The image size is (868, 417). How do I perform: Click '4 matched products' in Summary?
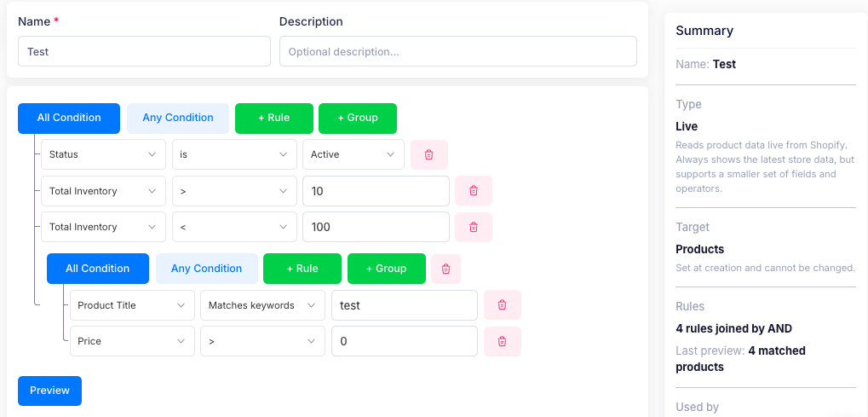coord(741,359)
